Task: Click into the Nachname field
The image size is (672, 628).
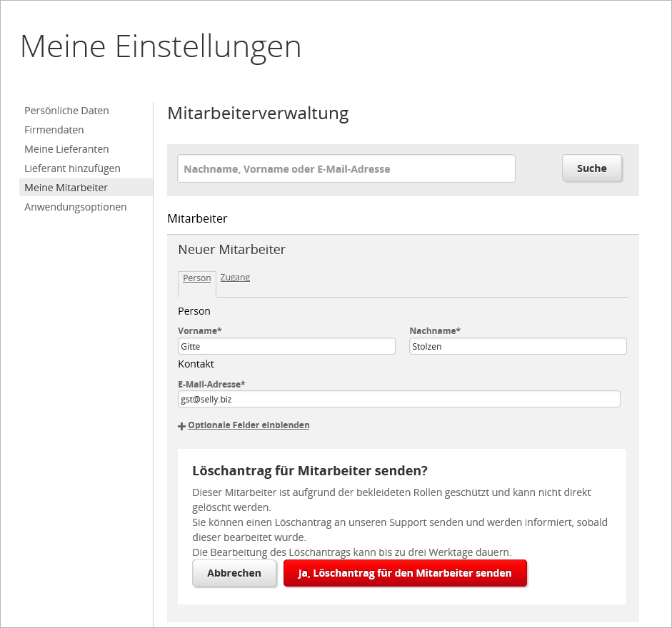Action: [518, 347]
